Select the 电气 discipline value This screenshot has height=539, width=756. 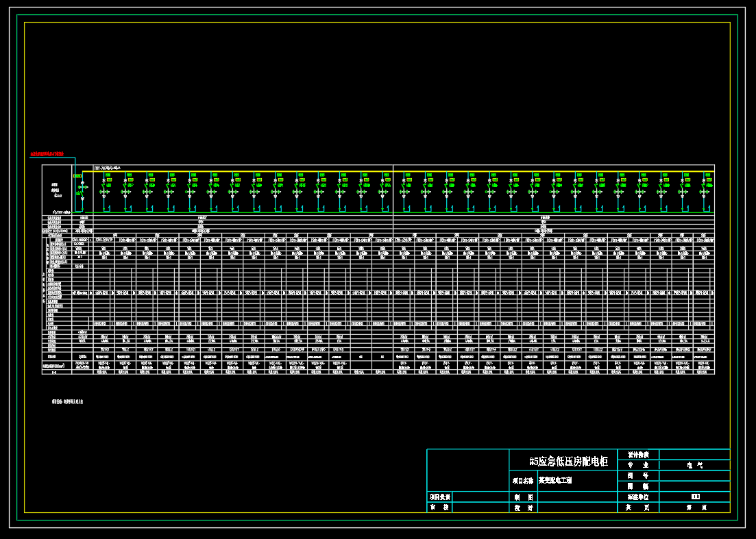click(x=694, y=465)
